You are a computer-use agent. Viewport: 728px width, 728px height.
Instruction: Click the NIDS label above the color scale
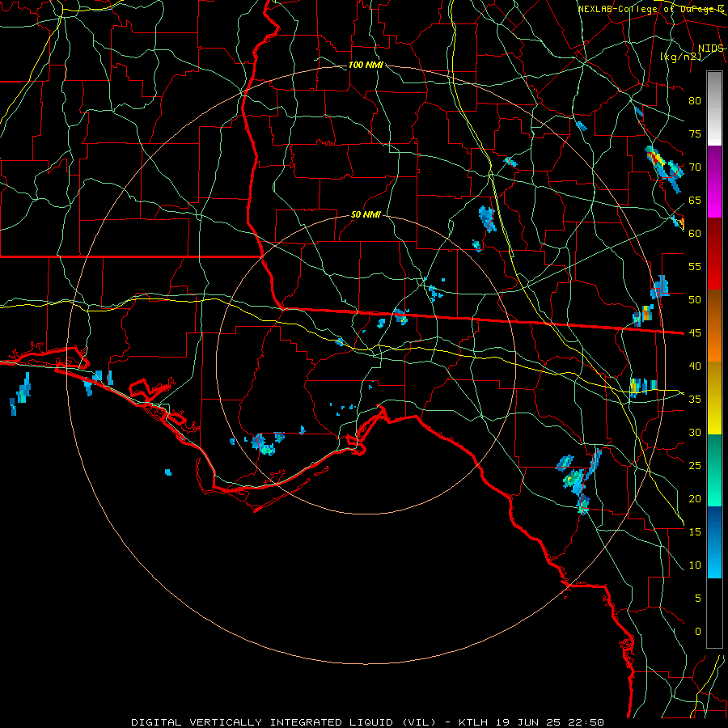coord(710,49)
